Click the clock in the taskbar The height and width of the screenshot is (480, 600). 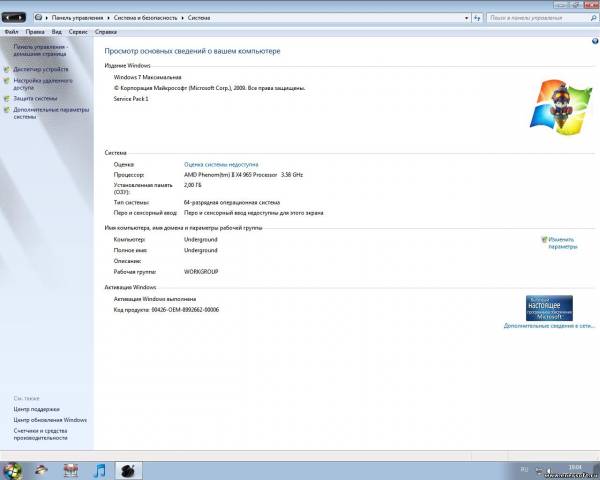pos(575,468)
